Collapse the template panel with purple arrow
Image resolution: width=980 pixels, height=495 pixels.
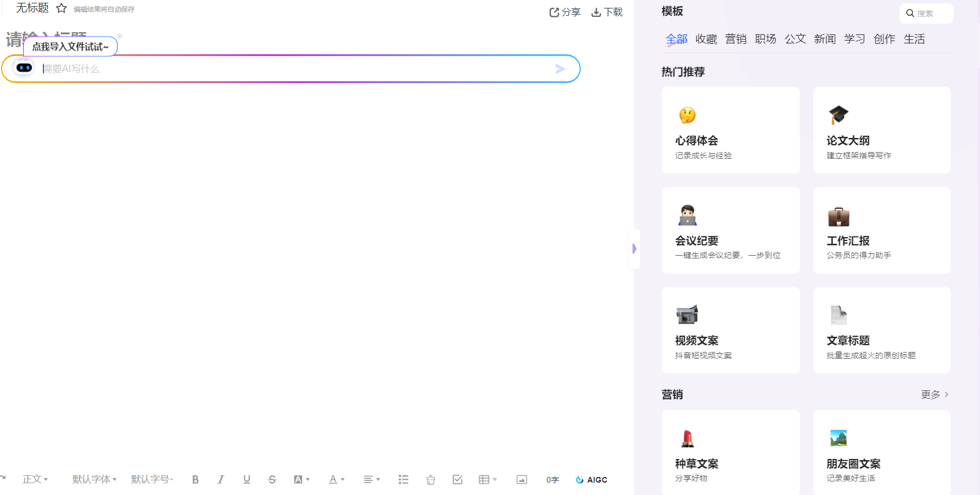tap(634, 248)
